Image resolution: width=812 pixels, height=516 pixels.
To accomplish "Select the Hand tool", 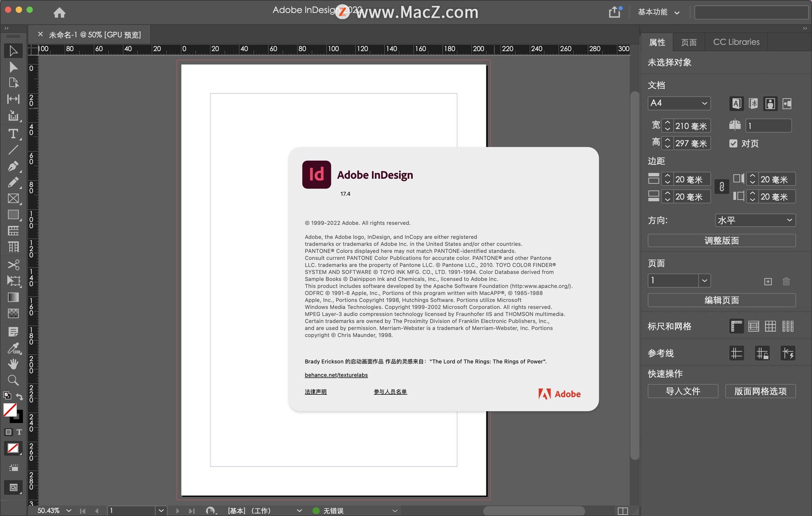I will 13,364.
